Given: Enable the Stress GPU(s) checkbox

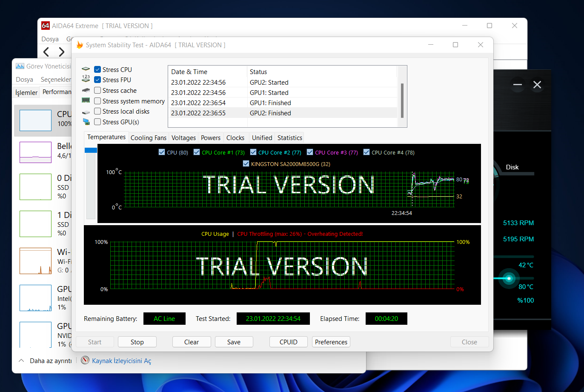Looking at the screenshot, I should point(97,122).
